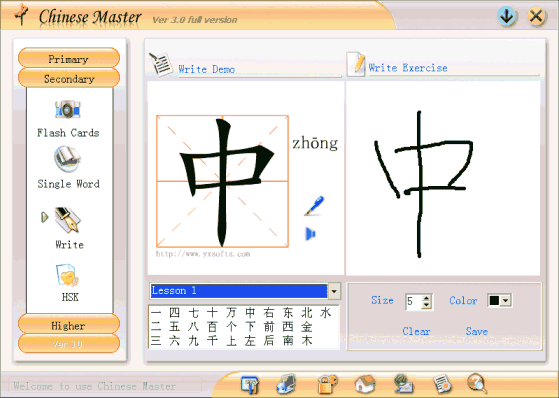Open the Flash Cards camera icon
Screen dimensions: 559x398
pos(68,109)
